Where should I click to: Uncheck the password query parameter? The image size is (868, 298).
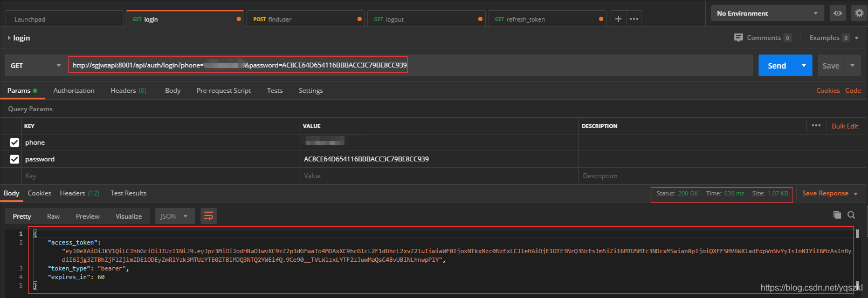coord(15,159)
